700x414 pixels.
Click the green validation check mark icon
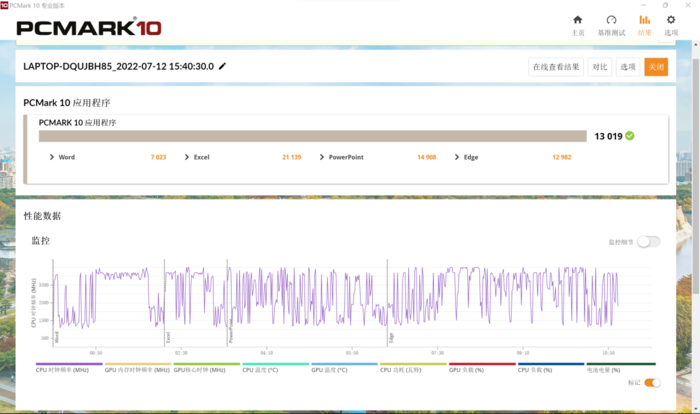(x=630, y=136)
